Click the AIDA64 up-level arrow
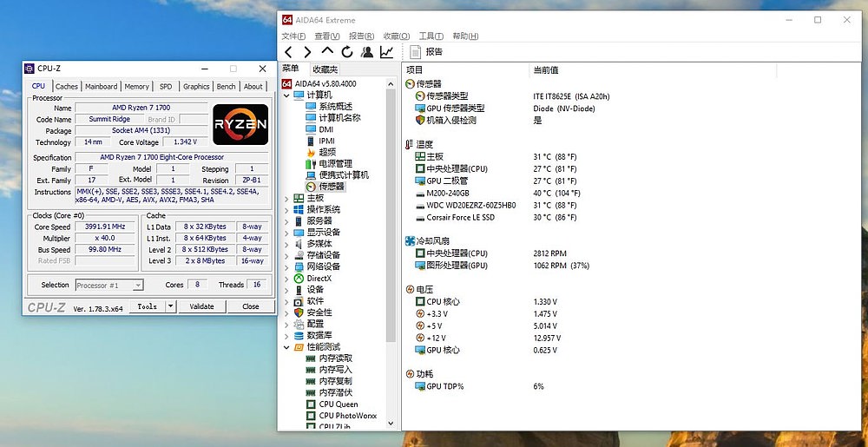This screenshot has height=447, width=868. tap(328, 51)
